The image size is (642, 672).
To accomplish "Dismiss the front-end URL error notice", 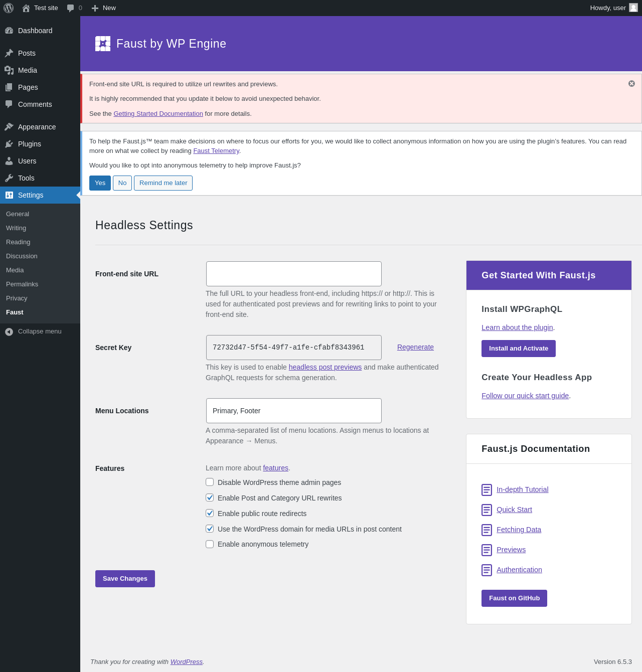I will (631, 84).
